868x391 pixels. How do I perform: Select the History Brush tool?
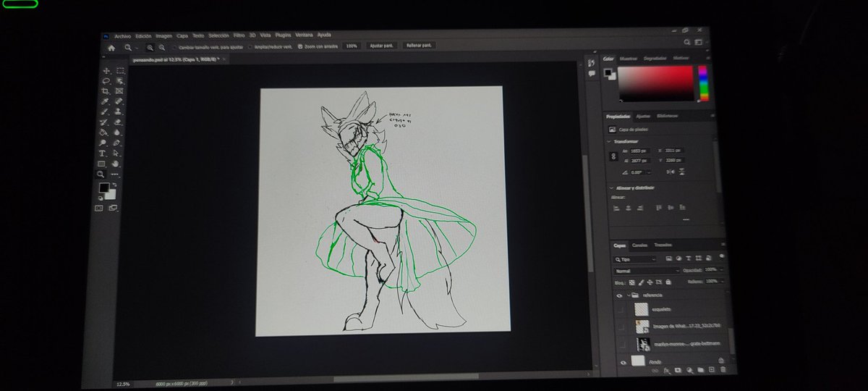(104, 122)
